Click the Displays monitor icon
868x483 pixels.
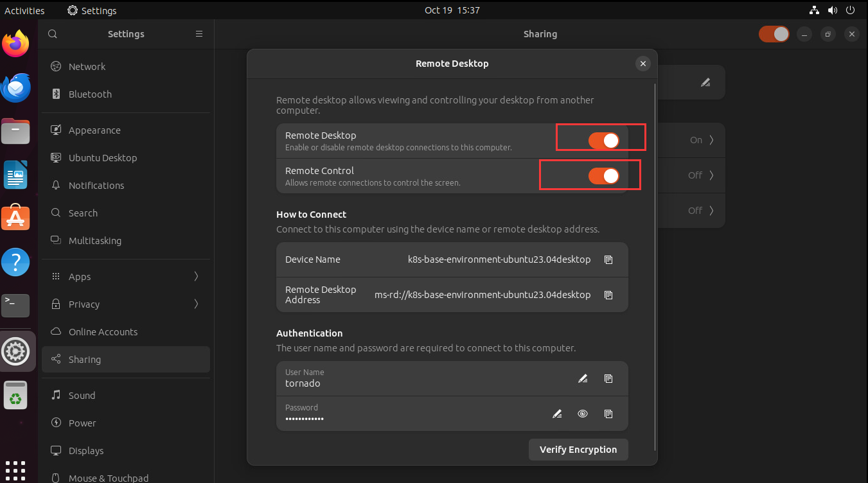click(x=56, y=451)
